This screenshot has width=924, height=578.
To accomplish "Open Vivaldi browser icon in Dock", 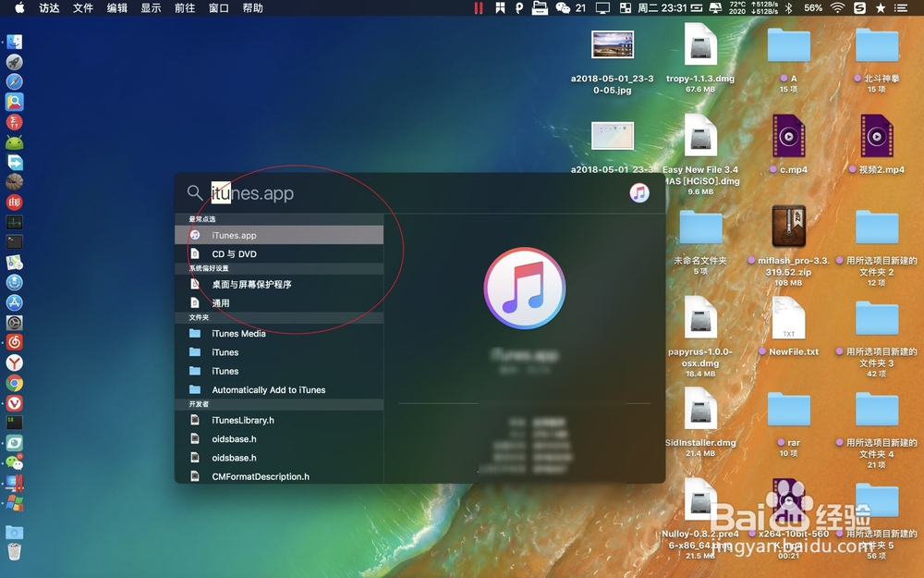I will 15,403.
